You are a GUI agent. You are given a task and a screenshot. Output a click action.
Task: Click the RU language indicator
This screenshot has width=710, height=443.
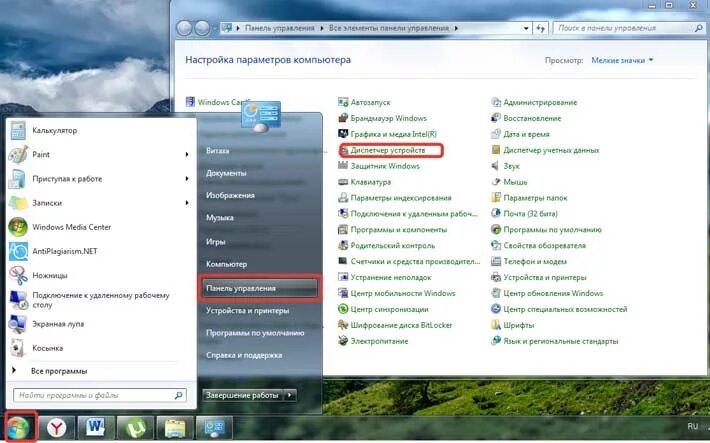pyautogui.click(x=692, y=427)
